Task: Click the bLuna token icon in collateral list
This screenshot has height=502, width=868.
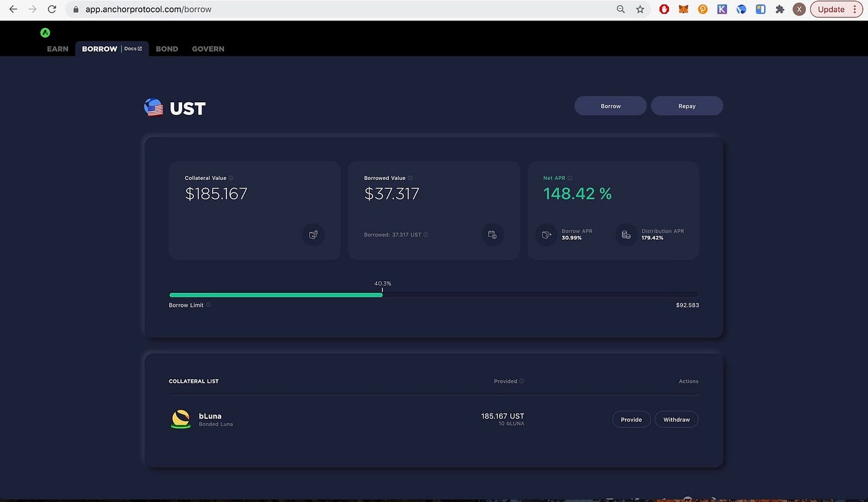Action: [180, 419]
